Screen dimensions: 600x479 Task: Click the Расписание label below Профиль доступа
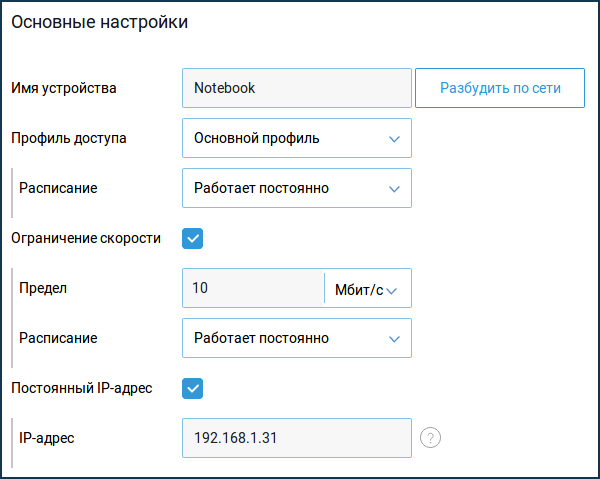point(58,188)
